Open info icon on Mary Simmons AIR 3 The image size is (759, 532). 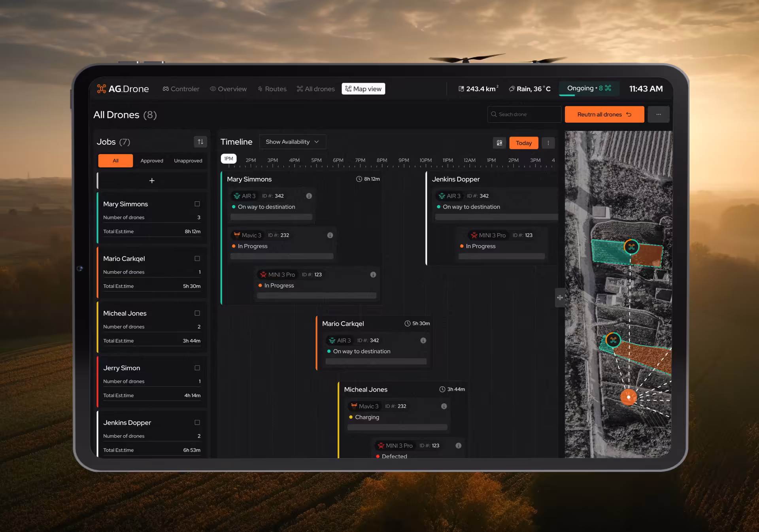click(x=309, y=196)
